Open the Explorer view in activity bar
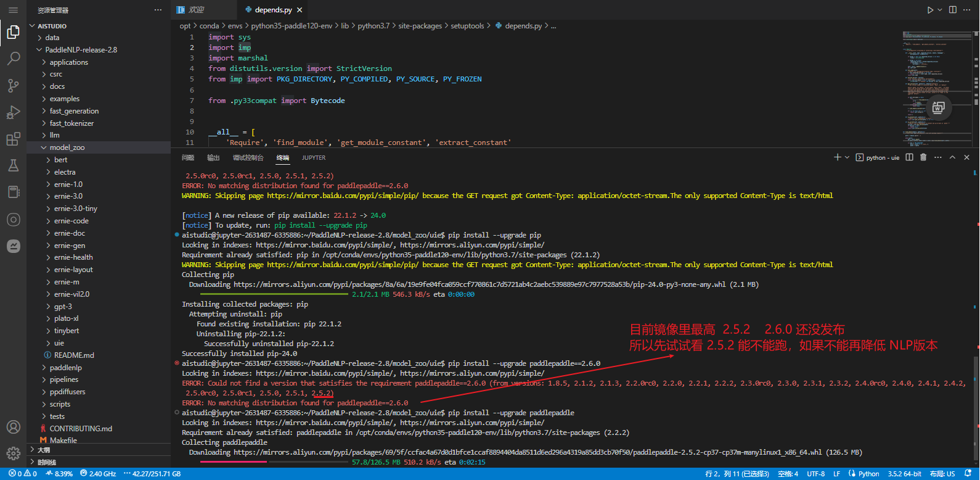980x480 pixels. point(13,32)
